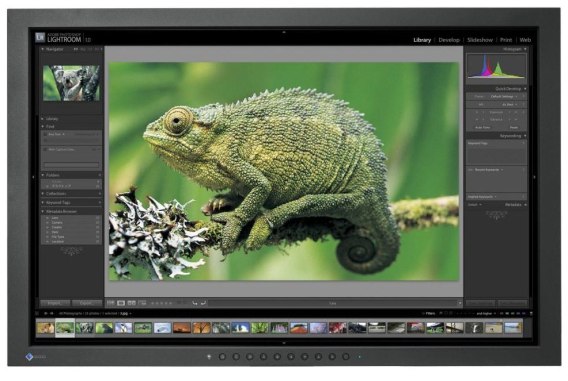This screenshot has width=568, height=381.
Task: Click the Import button
Action: point(55,303)
